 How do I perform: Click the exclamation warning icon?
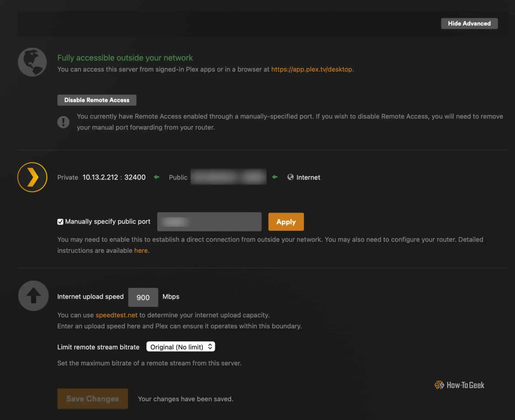click(63, 122)
